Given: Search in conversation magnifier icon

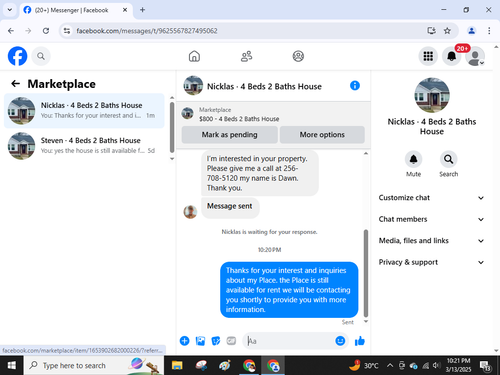Looking at the screenshot, I should point(448,159).
